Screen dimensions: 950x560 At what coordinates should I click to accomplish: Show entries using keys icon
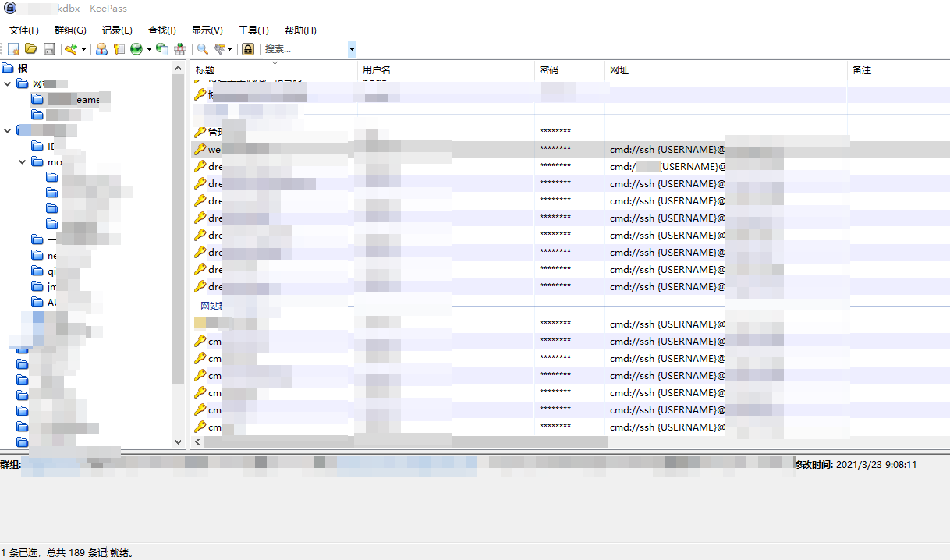[221, 49]
